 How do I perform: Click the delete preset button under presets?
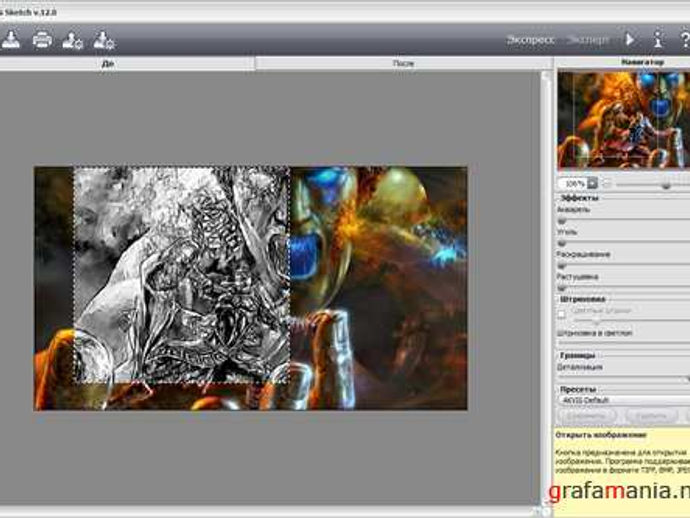point(652,415)
